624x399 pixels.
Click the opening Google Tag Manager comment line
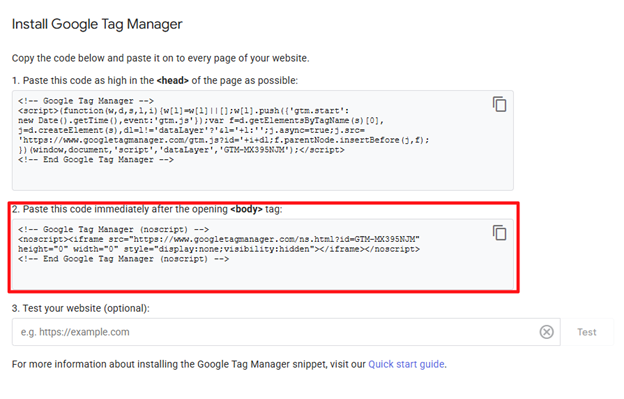[x=86, y=101]
